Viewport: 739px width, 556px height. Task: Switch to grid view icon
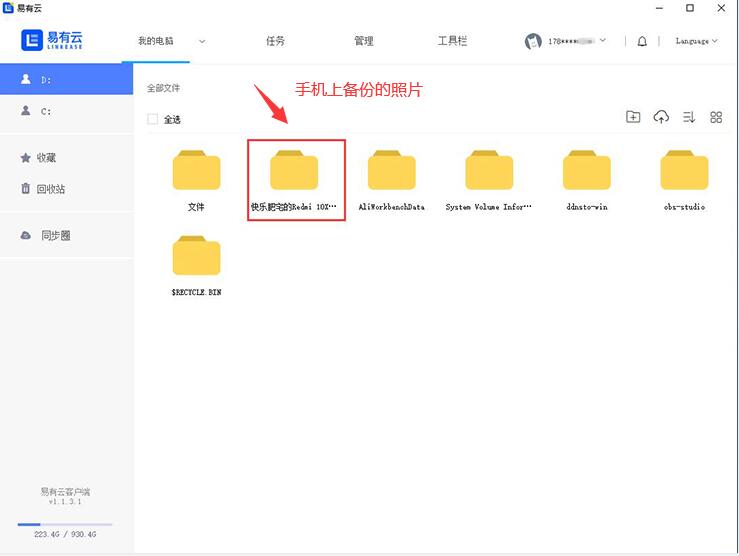pyautogui.click(x=716, y=117)
